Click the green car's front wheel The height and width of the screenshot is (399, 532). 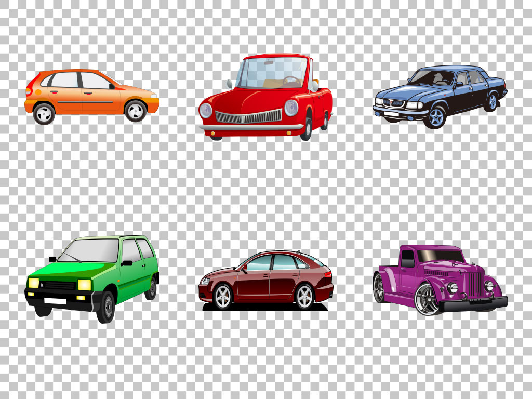pos(106,307)
